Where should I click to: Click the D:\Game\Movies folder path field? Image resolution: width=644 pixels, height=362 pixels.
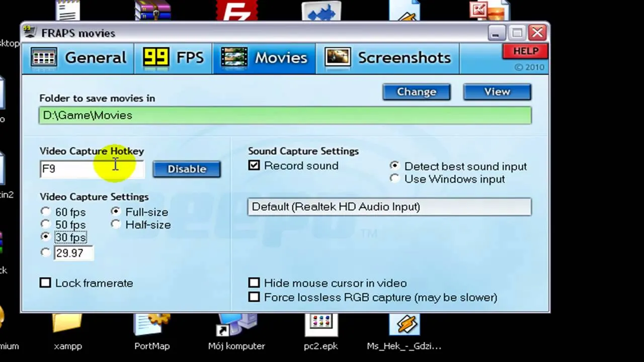tap(285, 115)
